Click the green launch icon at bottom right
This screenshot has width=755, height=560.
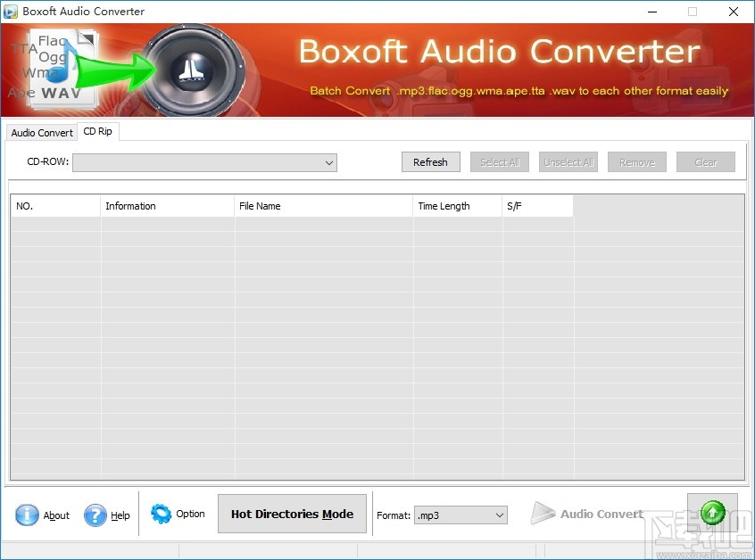tap(712, 512)
